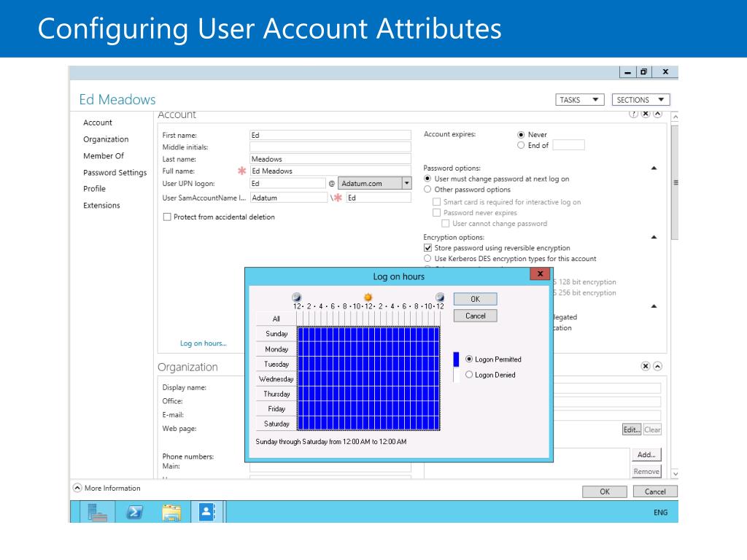Click the Edit... button
The image size is (747, 560).
pos(632,429)
